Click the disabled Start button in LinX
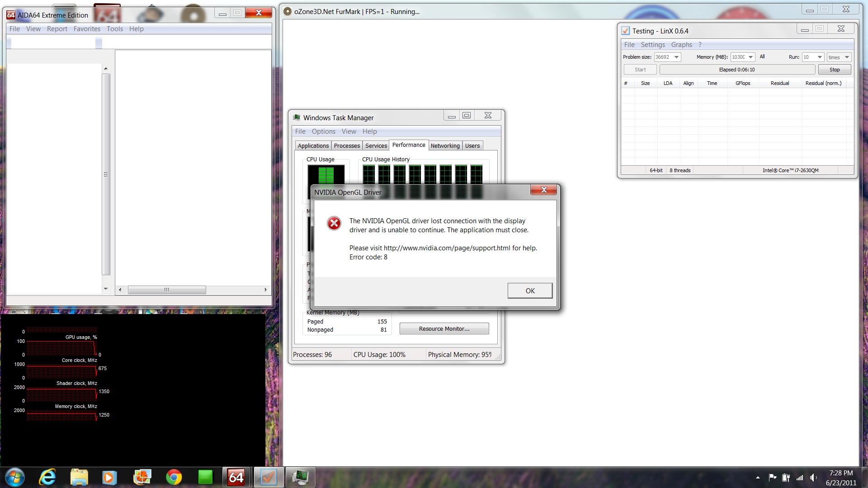 (x=640, y=70)
